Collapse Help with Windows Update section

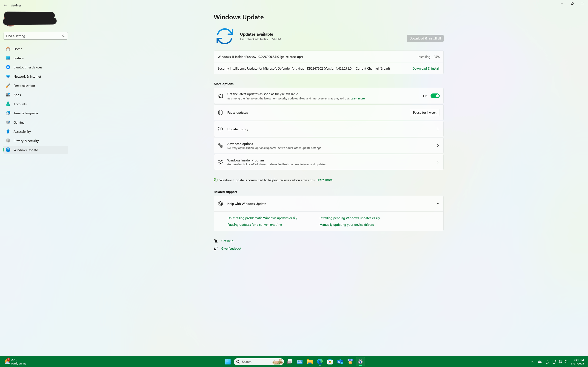click(x=438, y=204)
